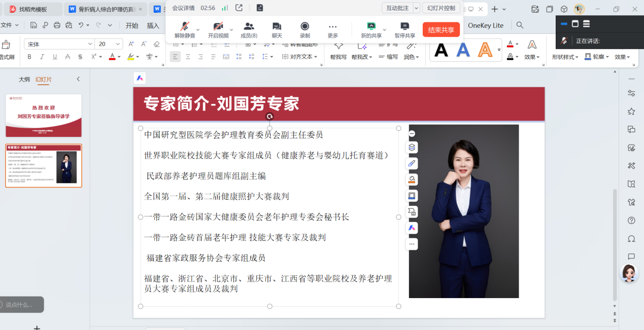
Task: Open the 宋体 font family dropdown
Action: 58,44
